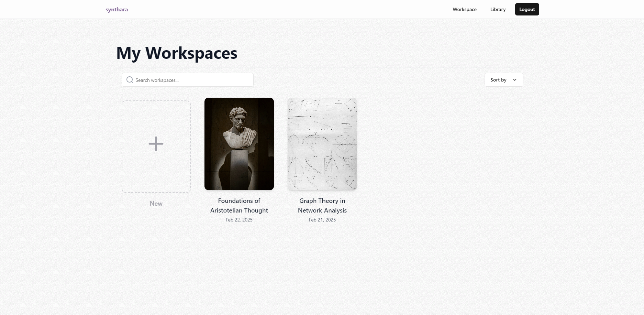Open Graph Theory in Network Analysis title
The width and height of the screenshot is (644, 315).
tap(322, 205)
